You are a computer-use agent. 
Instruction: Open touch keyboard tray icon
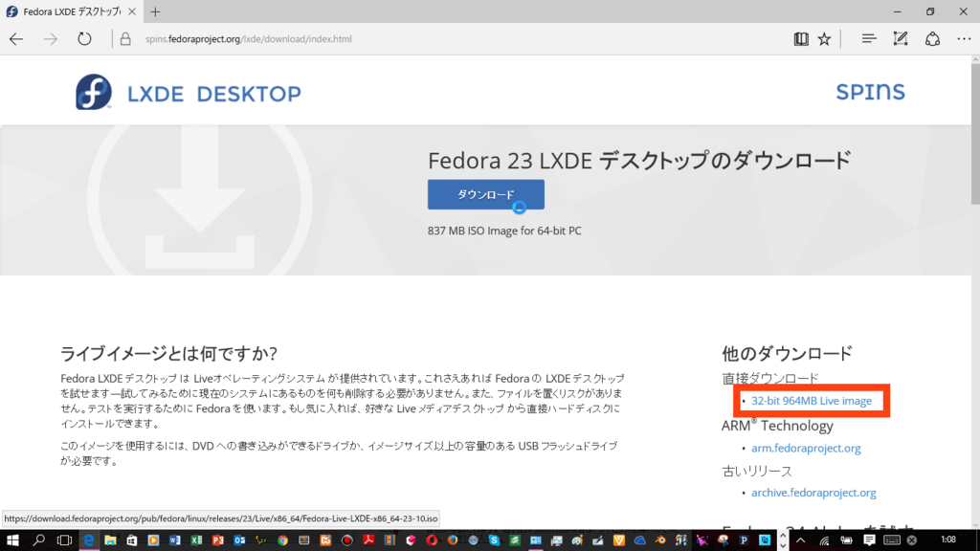892,540
